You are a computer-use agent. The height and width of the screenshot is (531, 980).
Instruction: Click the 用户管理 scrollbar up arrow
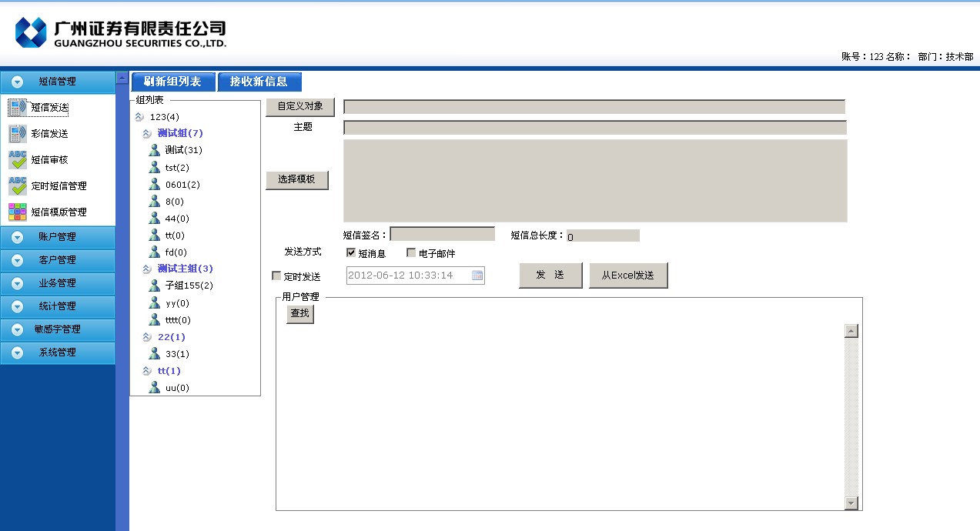pos(851,331)
